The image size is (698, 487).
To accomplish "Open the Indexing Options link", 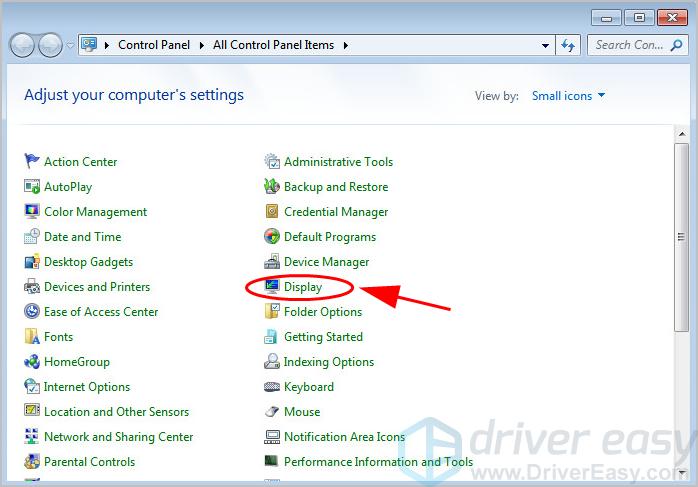I will coord(329,362).
